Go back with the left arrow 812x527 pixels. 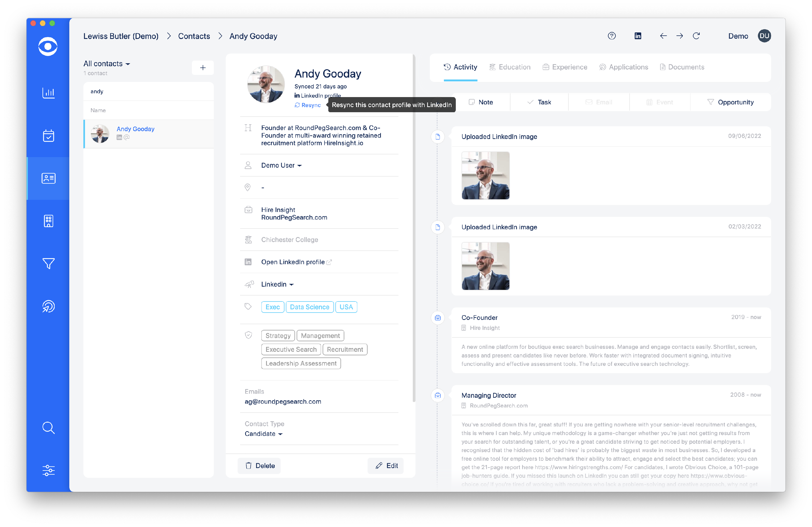coord(663,36)
